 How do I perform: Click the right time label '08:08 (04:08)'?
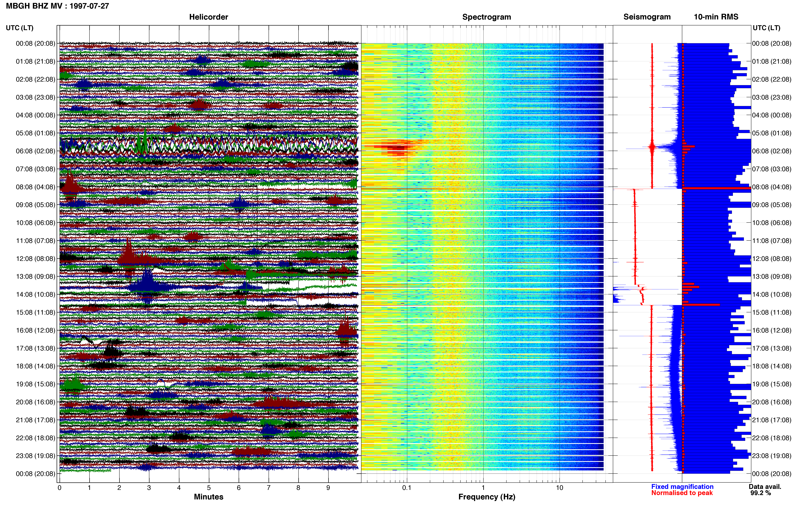(x=772, y=187)
